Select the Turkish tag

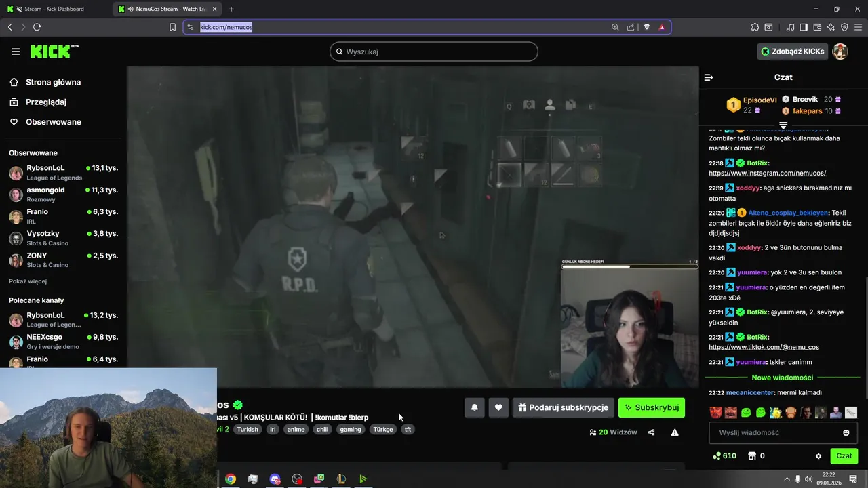248,429
